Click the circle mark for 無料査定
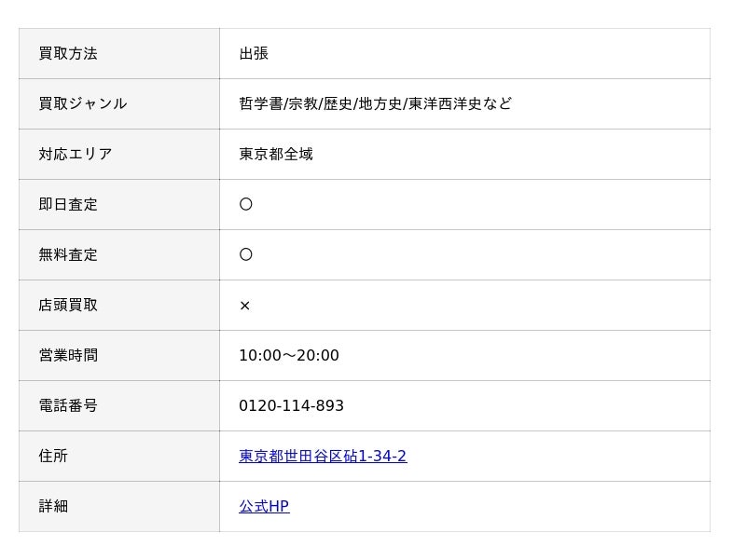The width and height of the screenshot is (746, 560). point(245,254)
